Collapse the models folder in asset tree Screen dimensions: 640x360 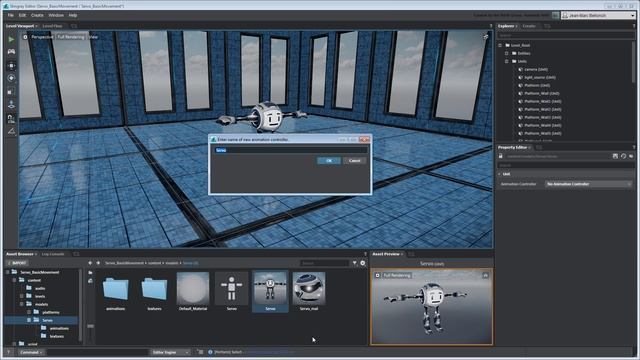[22, 304]
